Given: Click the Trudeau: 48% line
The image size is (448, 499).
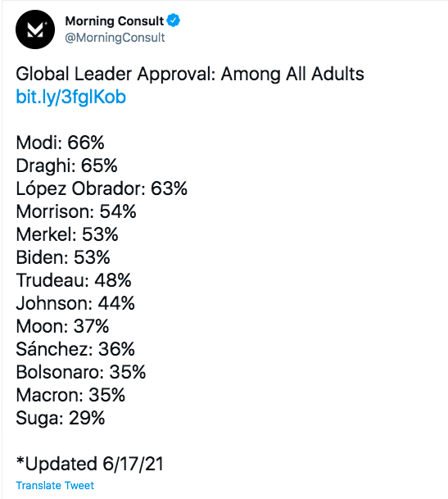Looking at the screenshot, I should (x=74, y=280).
